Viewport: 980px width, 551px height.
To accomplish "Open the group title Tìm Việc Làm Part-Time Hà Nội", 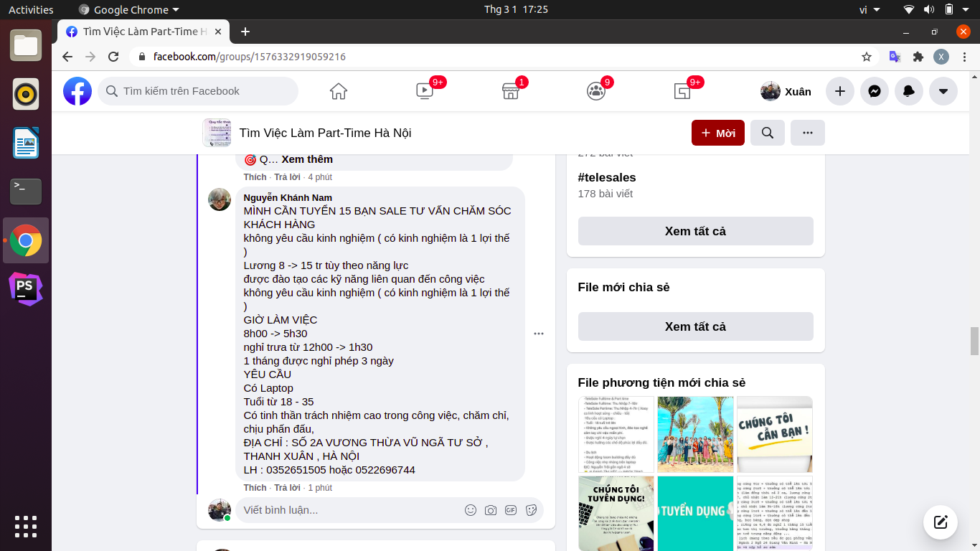I will point(325,133).
